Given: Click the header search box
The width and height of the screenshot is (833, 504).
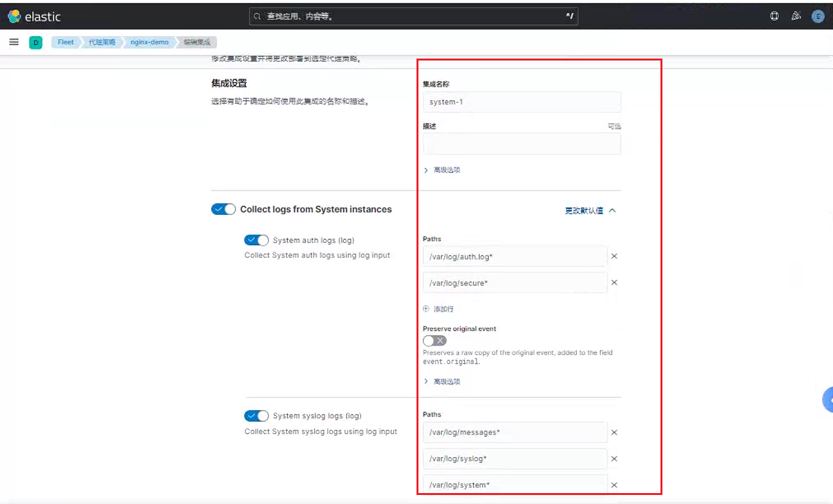Looking at the screenshot, I should 413,17.
